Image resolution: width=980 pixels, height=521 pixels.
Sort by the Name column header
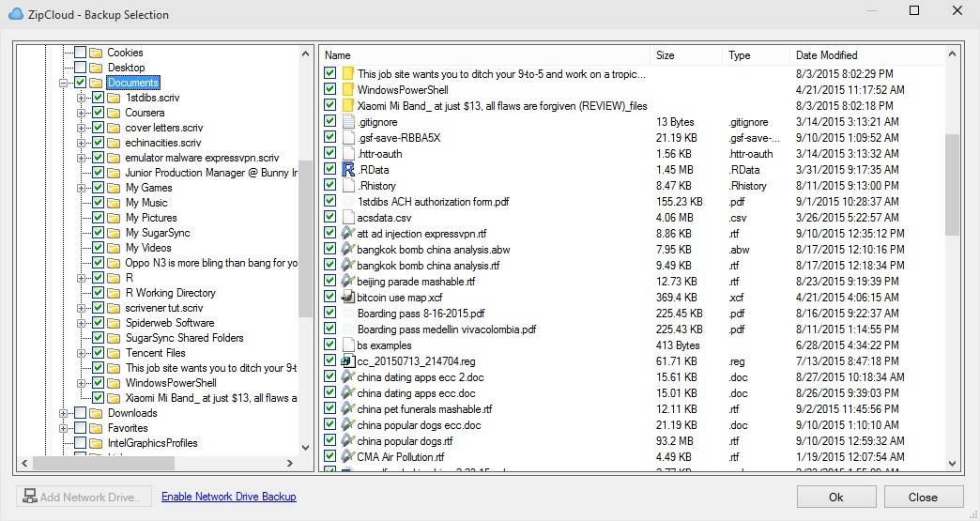point(485,55)
